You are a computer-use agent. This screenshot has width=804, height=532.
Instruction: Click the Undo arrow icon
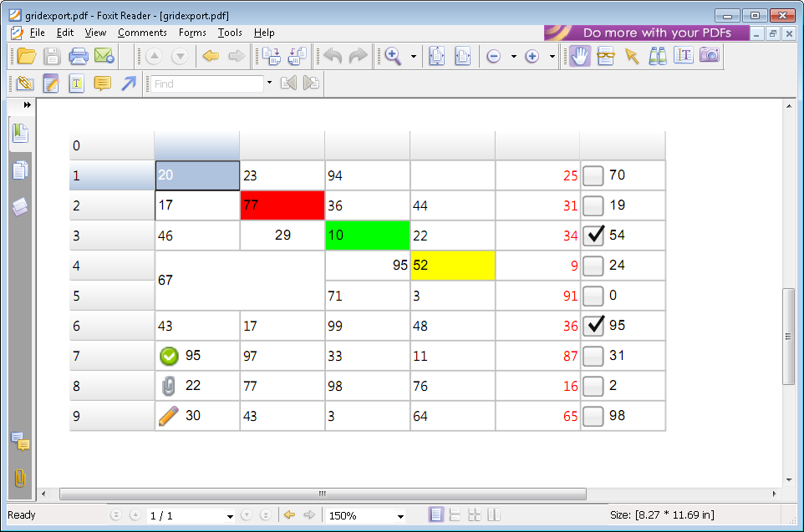pos(333,56)
